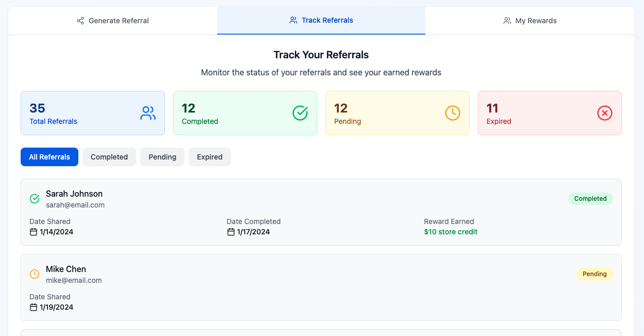Click the calendar icon beside 1/19/2024
The image size is (644, 336).
(34, 307)
